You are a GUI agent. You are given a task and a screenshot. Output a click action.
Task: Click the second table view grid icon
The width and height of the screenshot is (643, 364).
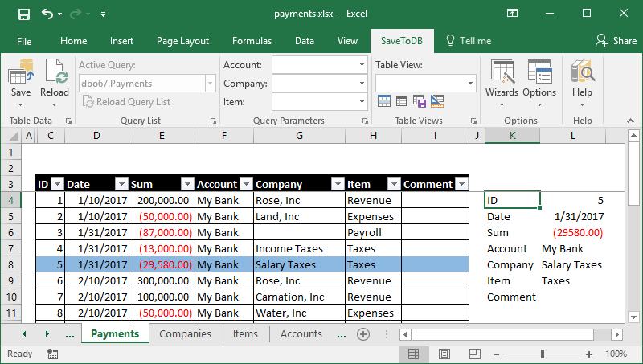pyautogui.click(x=401, y=101)
